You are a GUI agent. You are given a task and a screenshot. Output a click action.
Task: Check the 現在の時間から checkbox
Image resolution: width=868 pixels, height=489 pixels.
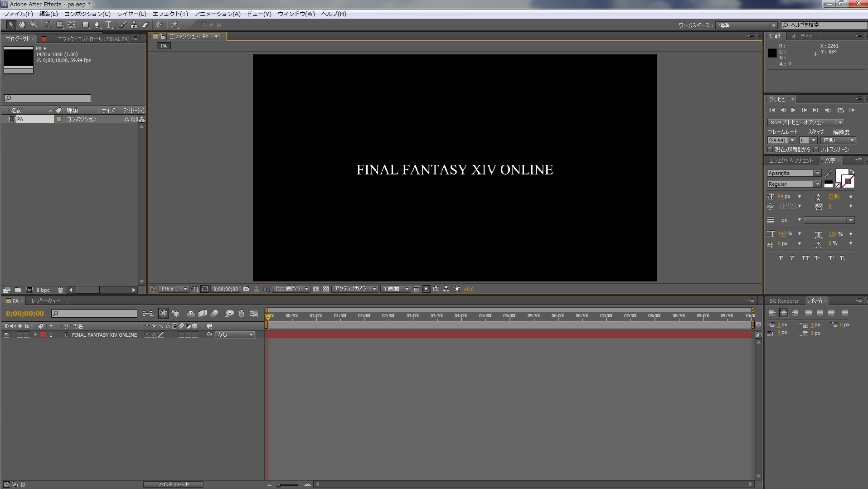(770, 150)
